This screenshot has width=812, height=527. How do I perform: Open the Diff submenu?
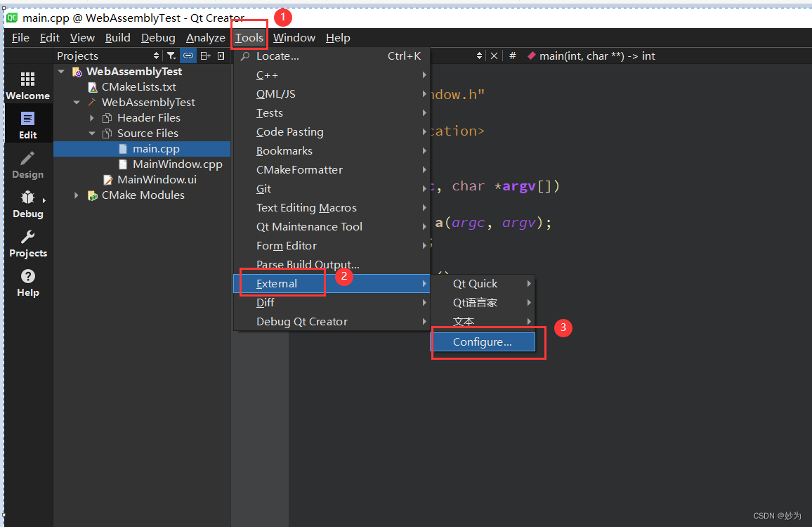tap(332, 303)
